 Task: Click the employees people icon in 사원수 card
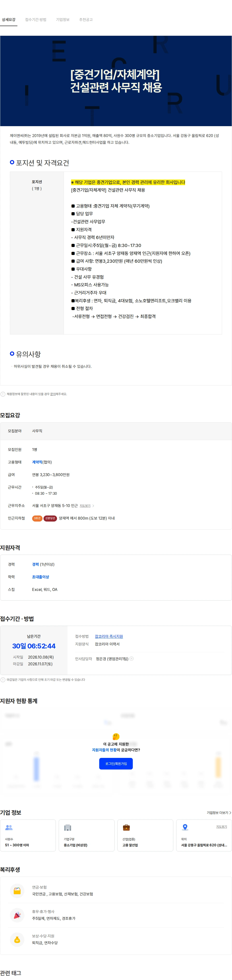pyautogui.click(x=9, y=828)
